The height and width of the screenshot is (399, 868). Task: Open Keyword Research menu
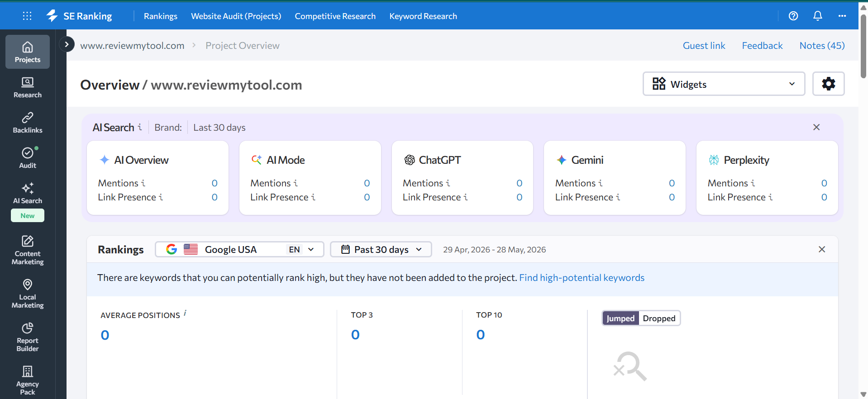(x=423, y=16)
